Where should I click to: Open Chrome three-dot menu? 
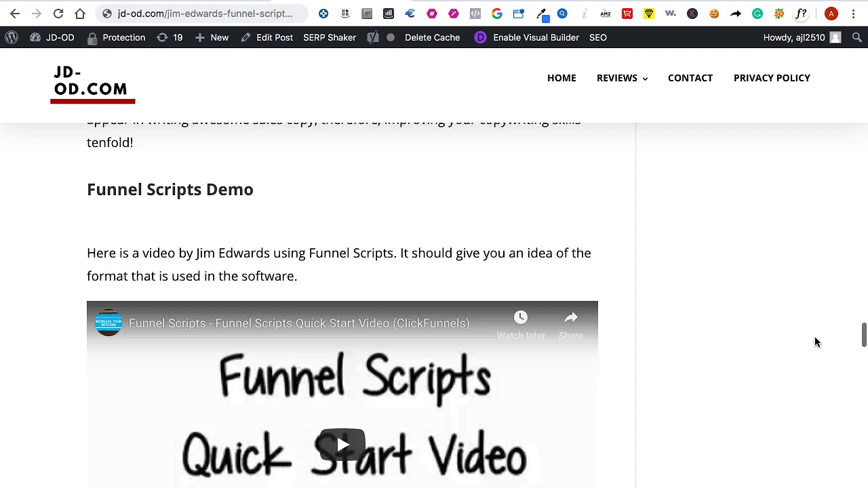[x=854, y=14]
